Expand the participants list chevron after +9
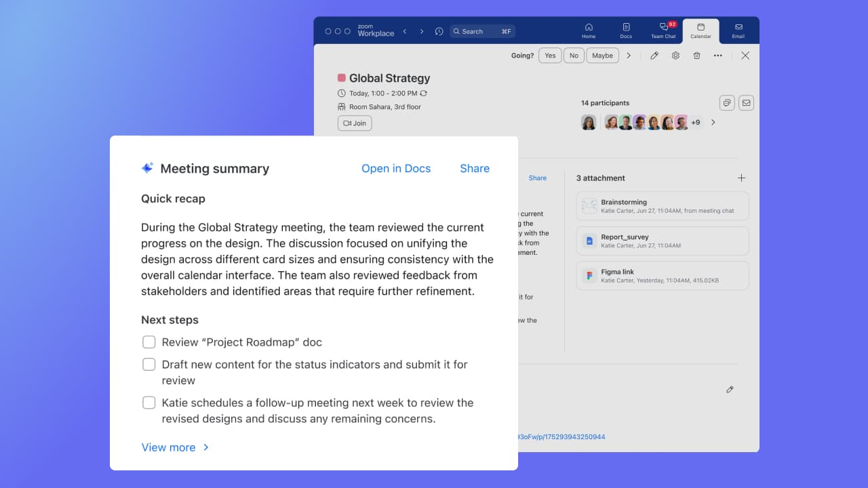Viewport: 868px width, 488px height. pyautogui.click(x=713, y=123)
